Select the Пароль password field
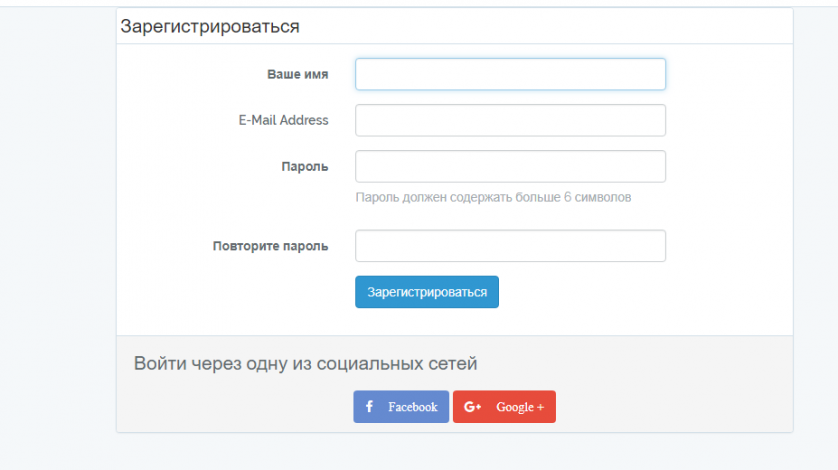The image size is (838, 470). (510, 166)
